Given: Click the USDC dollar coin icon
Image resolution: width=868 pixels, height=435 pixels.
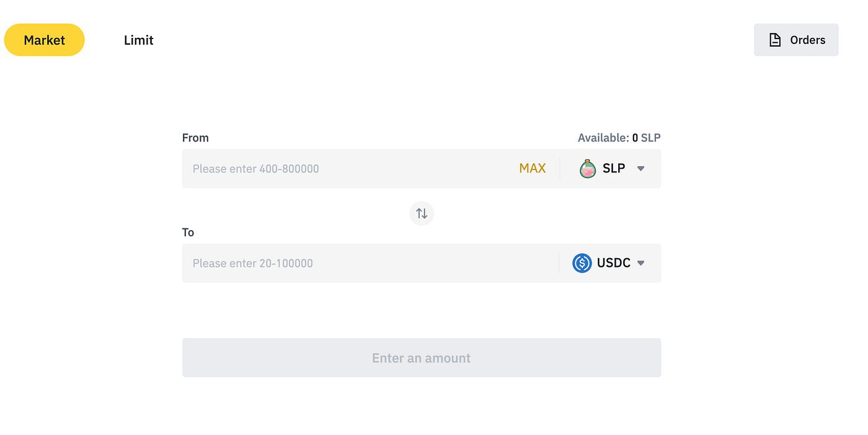Looking at the screenshot, I should (582, 263).
